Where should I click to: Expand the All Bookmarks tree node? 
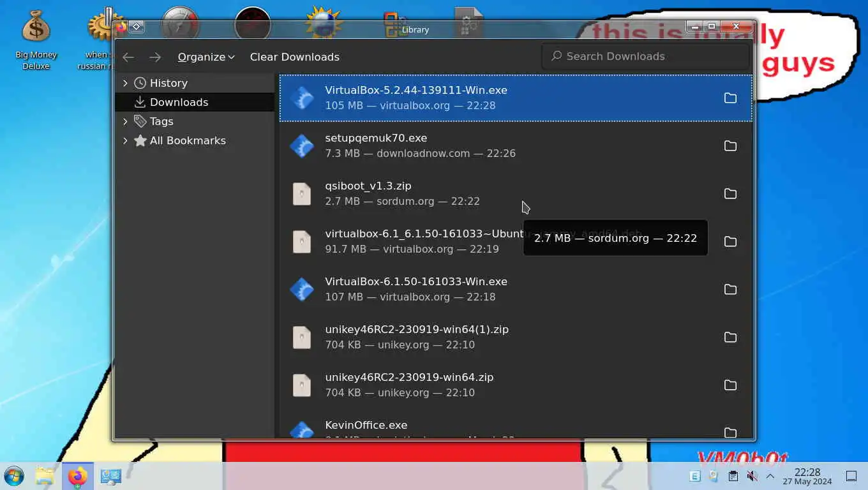tap(125, 140)
